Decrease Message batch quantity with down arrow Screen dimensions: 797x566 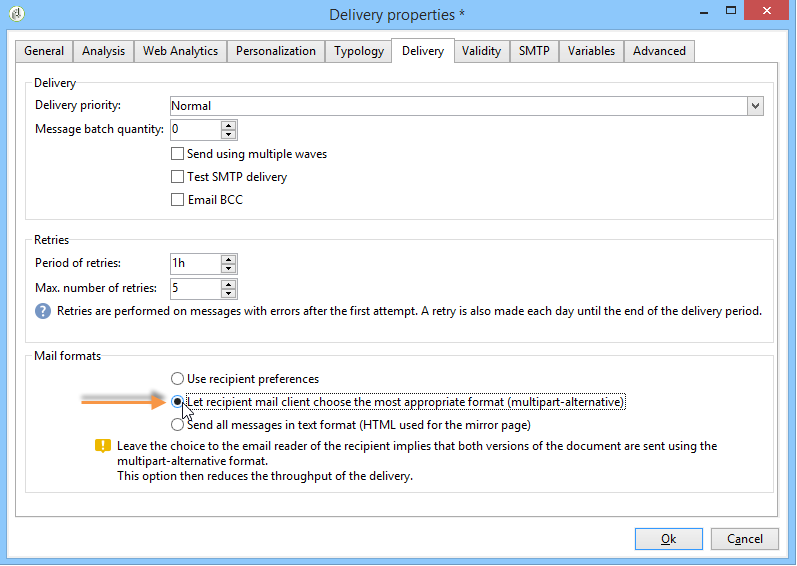point(229,134)
